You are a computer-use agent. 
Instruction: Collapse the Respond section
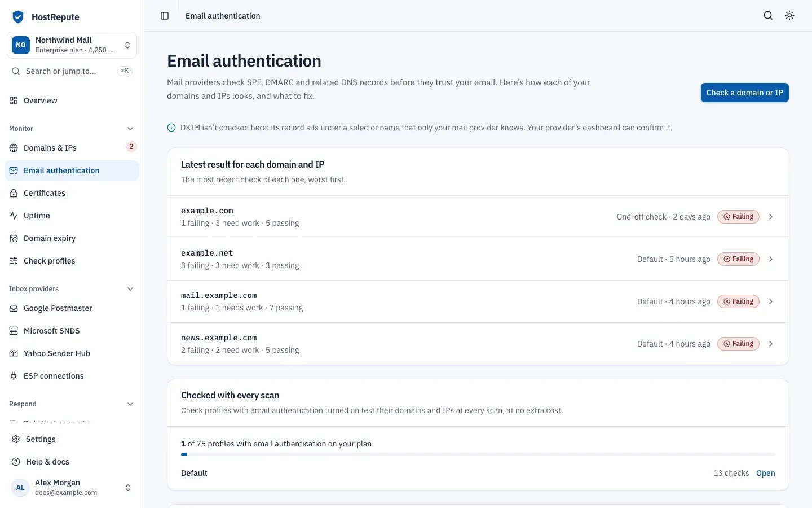pos(130,404)
